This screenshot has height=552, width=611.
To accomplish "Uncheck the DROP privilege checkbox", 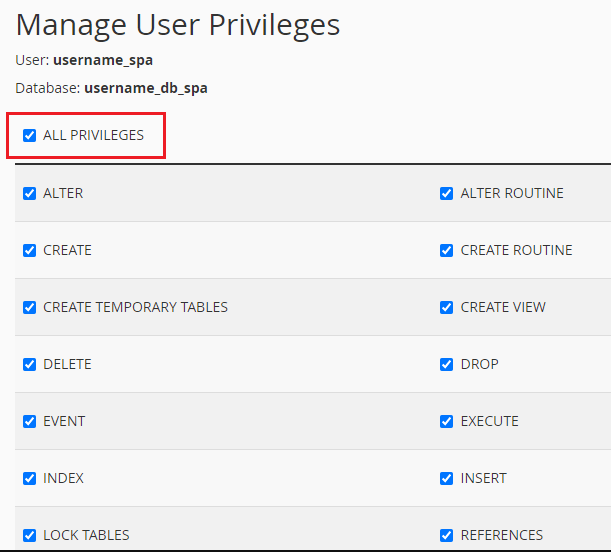I will 446,365.
